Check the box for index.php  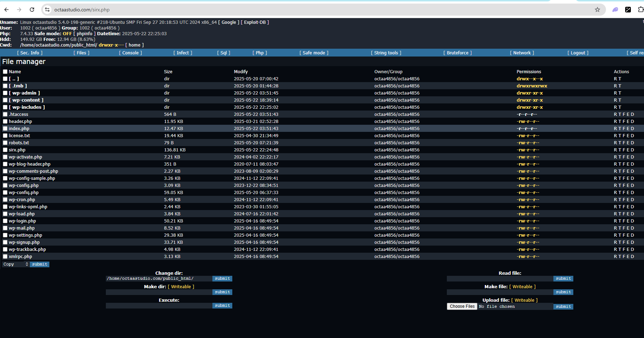click(5, 128)
